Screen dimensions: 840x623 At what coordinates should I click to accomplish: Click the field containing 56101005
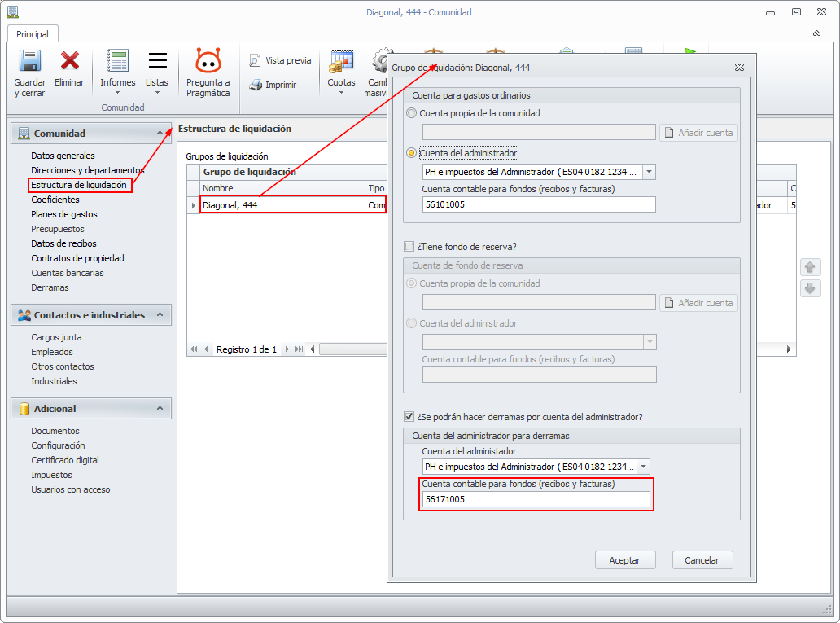[539, 204]
